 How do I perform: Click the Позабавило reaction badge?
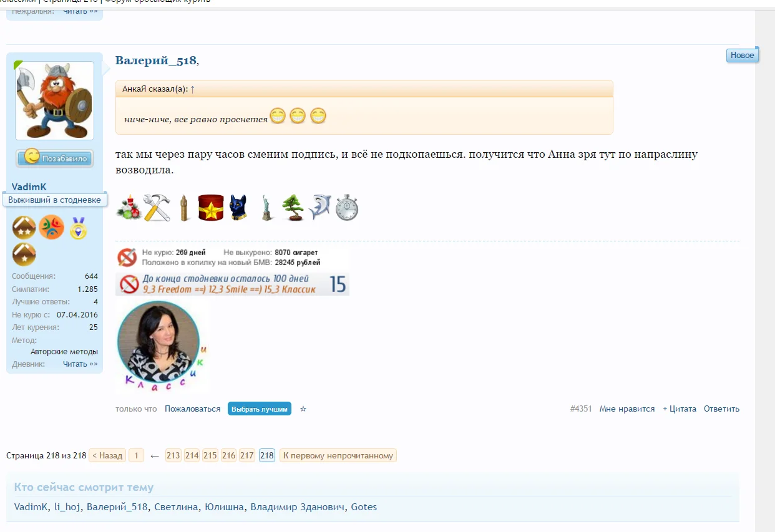(55, 158)
